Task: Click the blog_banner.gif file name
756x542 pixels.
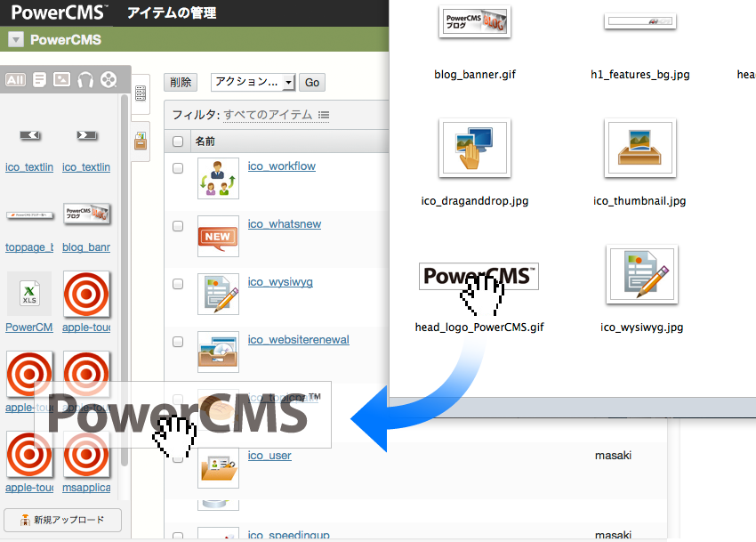Action: [x=475, y=75]
